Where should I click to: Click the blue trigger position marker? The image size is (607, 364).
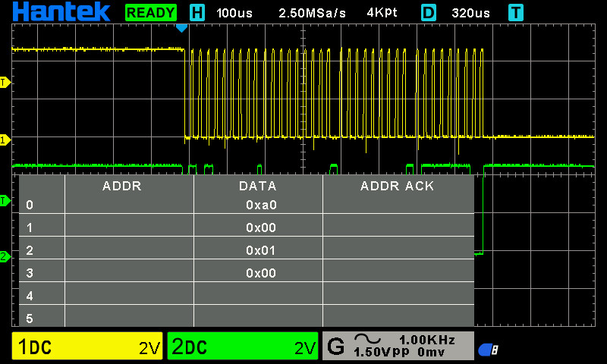pos(181,27)
